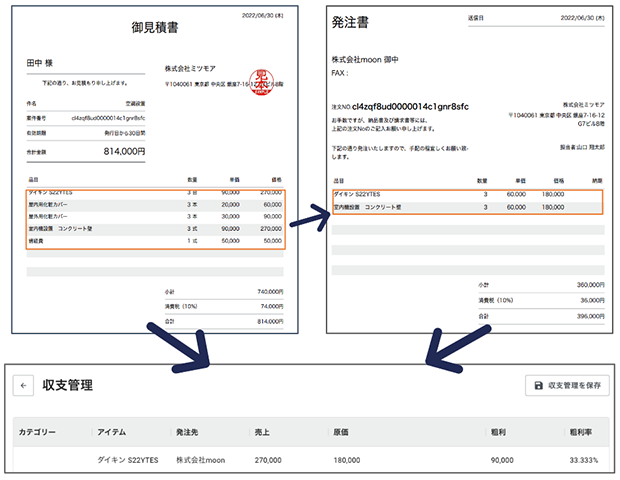
Task: Click the floppy disk save icon
Action: coord(538,385)
